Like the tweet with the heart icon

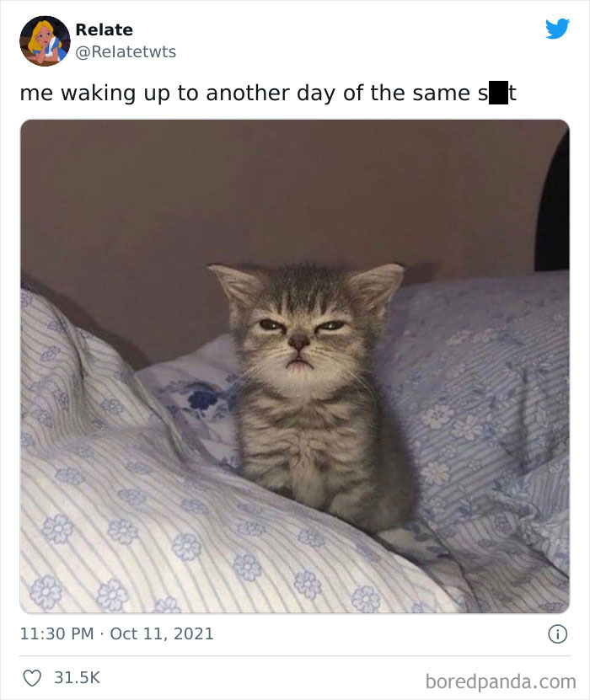tap(32, 678)
